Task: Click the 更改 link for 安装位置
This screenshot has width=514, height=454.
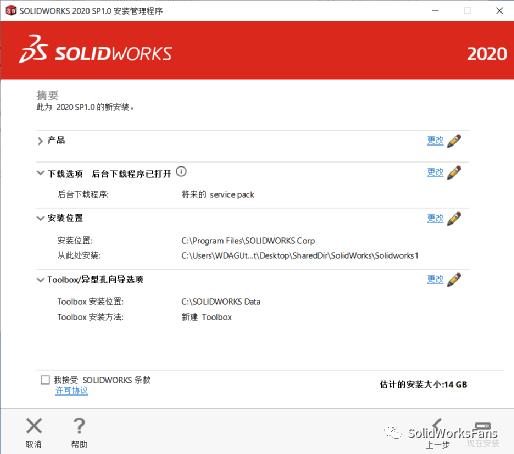Action: [x=435, y=218]
